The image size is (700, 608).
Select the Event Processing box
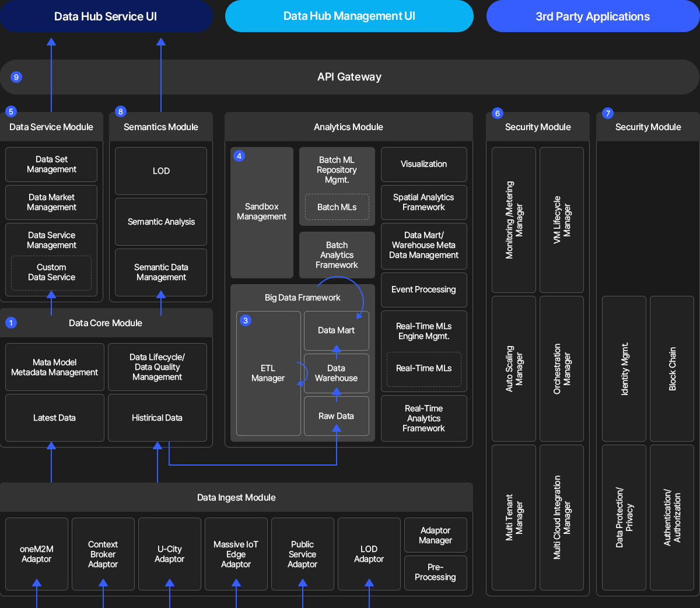click(x=424, y=290)
